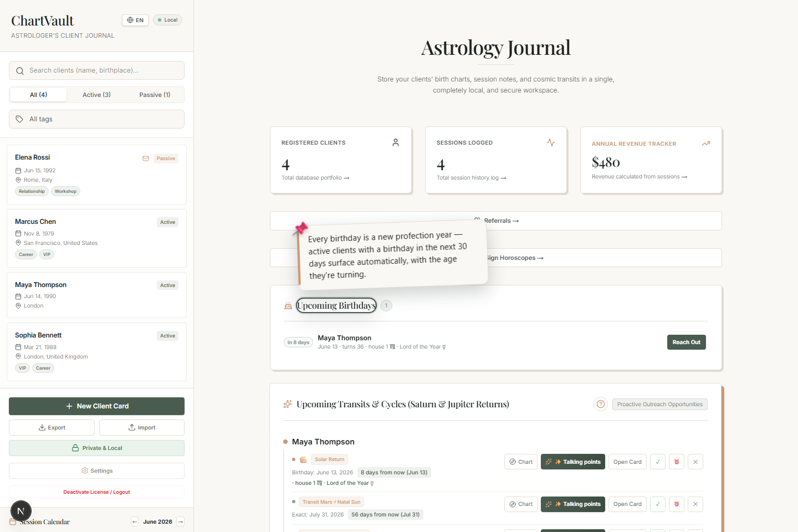Click Active badge on Maya Thompson sidebar card
Image resolution: width=798 pixels, height=532 pixels.
coord(167,285)
